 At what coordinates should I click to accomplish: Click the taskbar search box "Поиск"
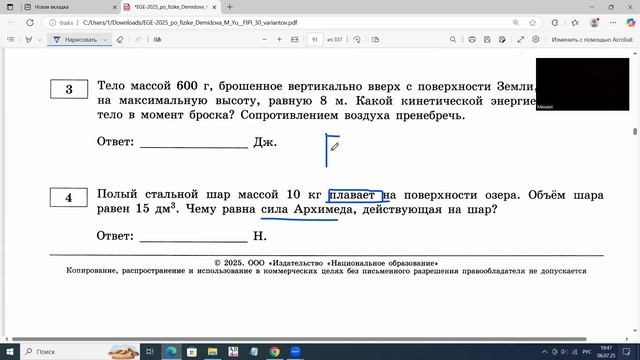(80, 351)
